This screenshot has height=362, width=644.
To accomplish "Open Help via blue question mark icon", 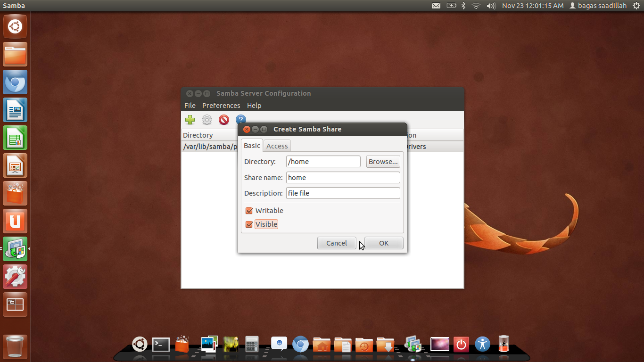I will (241, 120).
